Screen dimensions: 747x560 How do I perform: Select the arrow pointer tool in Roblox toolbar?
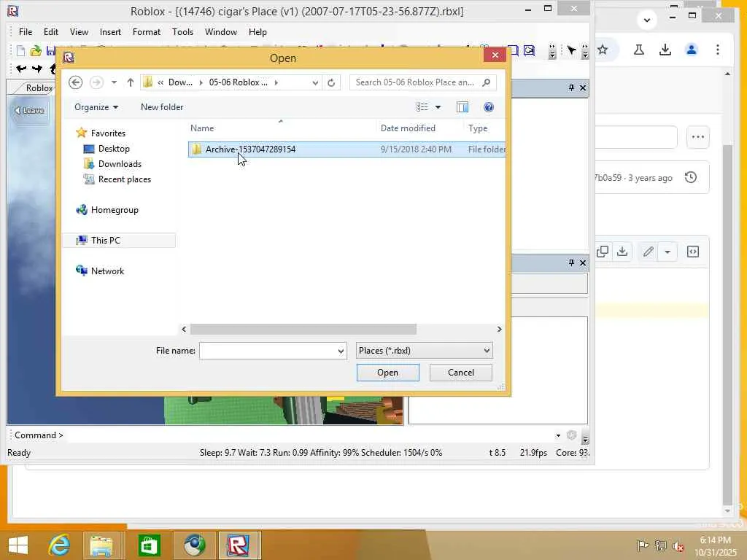[x=571, y=50]
